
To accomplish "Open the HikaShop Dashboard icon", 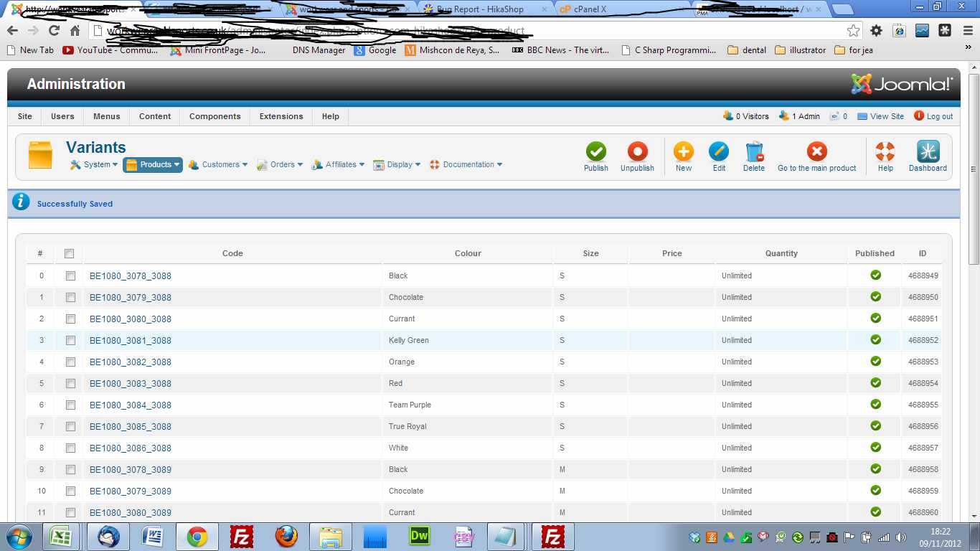I will click(x=928, y=152).
